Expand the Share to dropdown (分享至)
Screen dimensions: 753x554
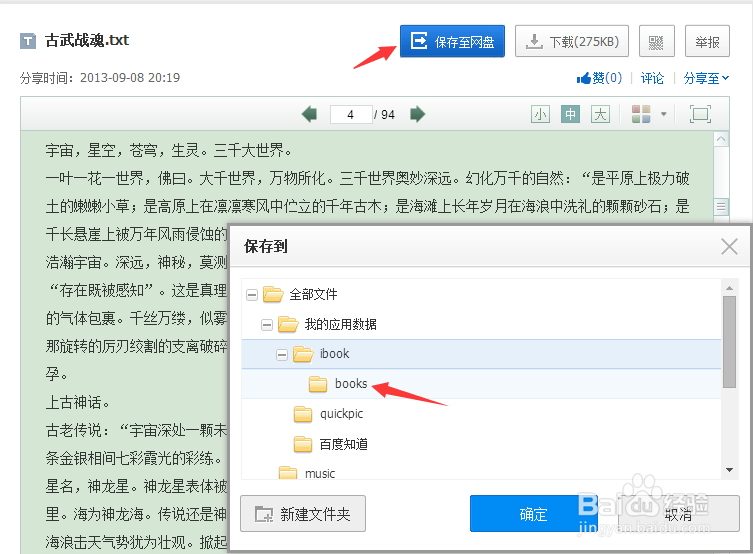coord(706,78)
